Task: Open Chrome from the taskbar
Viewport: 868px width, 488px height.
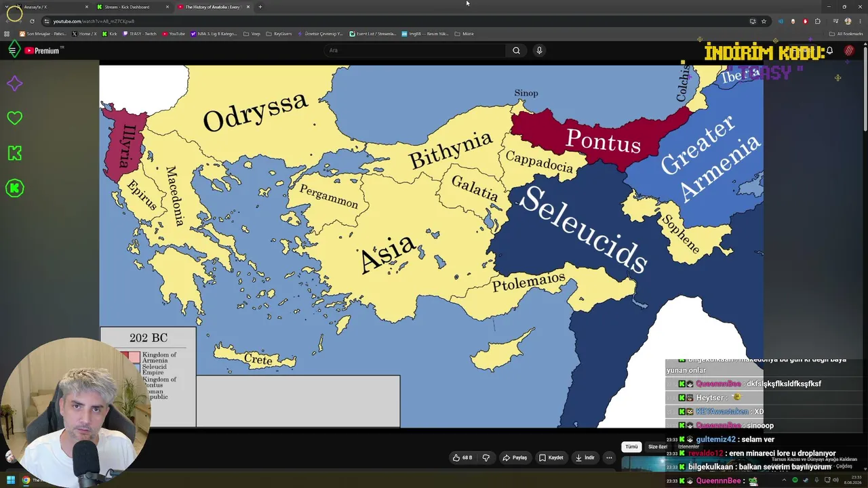Action: [x=26, y=481]
